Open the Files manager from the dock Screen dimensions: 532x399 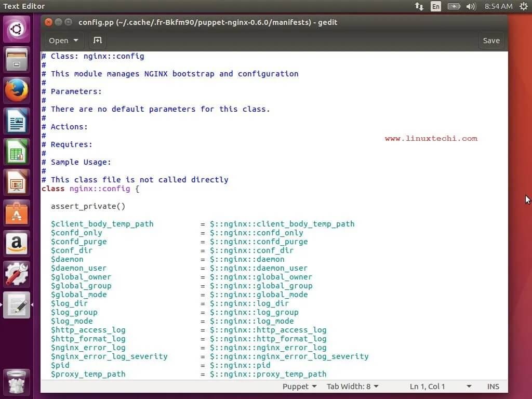coord(16,60)
